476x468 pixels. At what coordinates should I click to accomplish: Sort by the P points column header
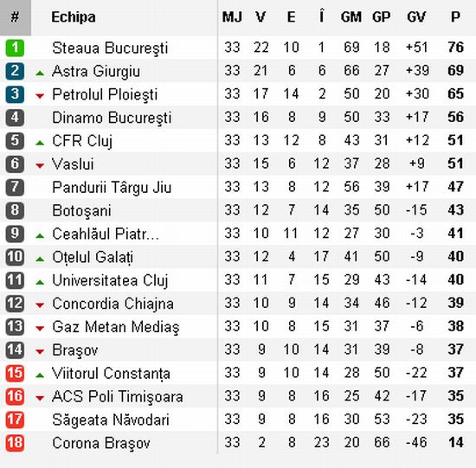pos(455,17)
